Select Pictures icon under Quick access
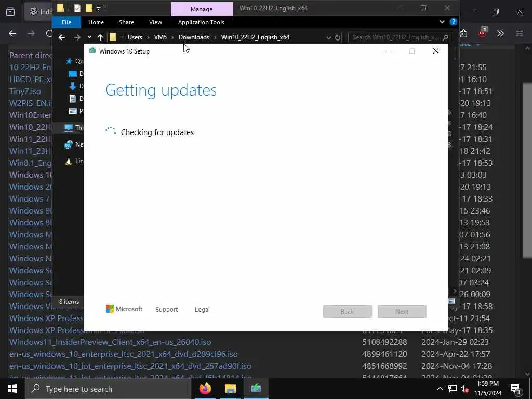 pos(73,111)
